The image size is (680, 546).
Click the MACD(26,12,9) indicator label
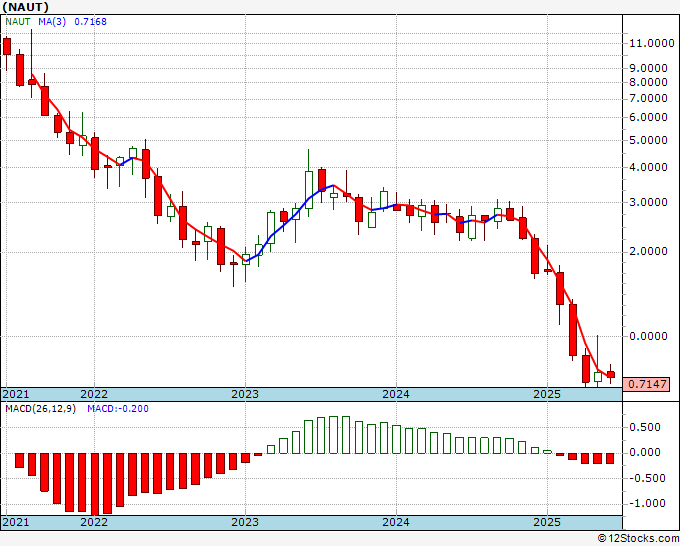coord(40,409)
